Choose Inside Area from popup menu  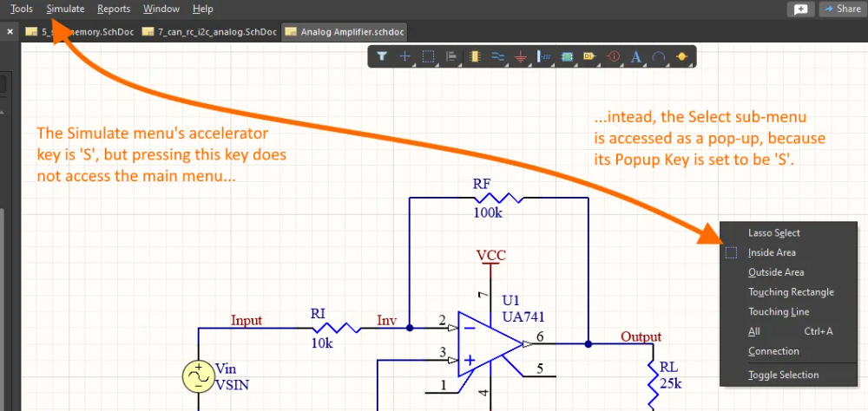tap(788, 253)
